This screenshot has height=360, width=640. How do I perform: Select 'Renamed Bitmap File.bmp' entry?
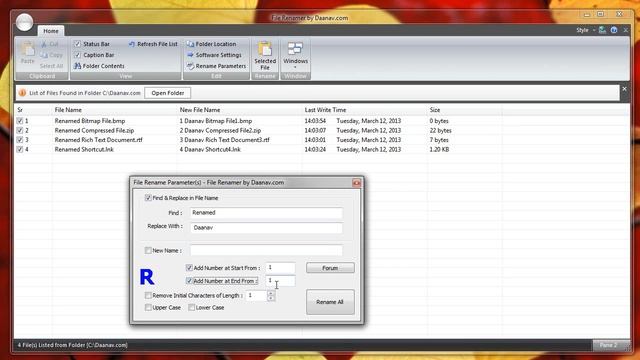pyautogui.click(x=90, y=121)
